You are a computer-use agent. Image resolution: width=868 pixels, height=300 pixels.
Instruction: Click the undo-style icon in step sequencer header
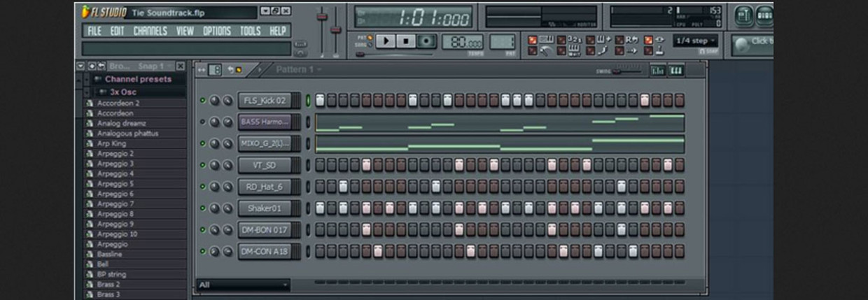pyautogui.click(x=230, y=70)
